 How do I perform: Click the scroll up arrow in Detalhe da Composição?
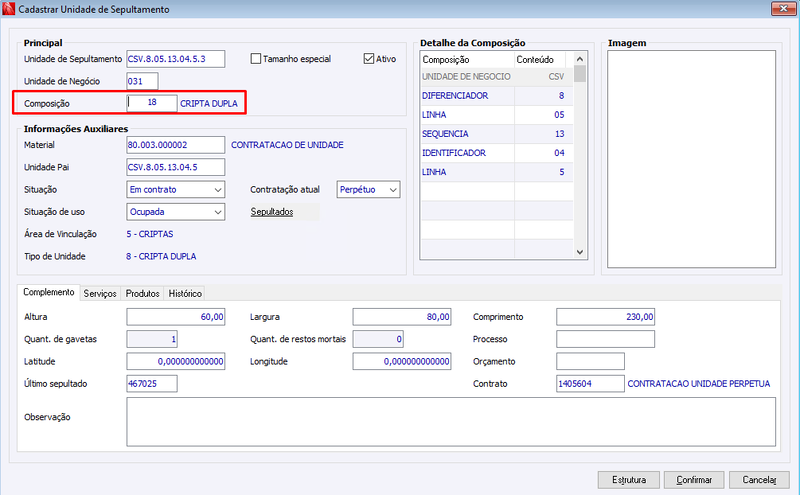tap(580, 59)
